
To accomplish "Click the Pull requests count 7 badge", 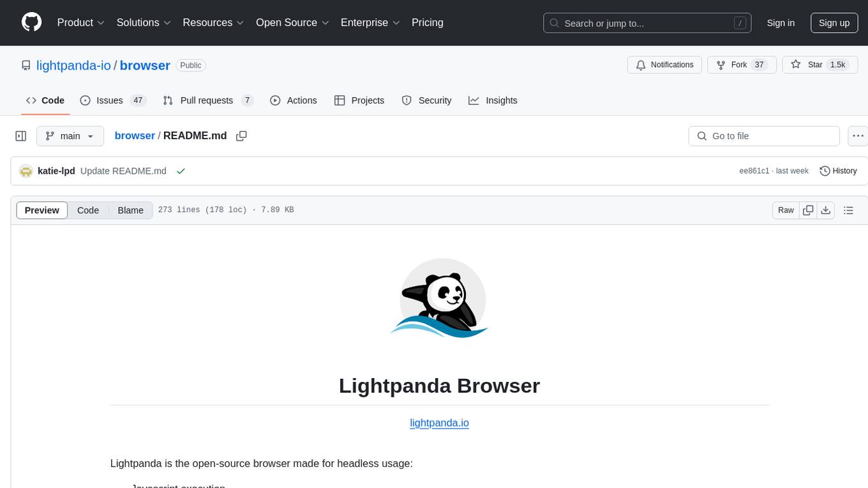I will click(x=248, y=100).
